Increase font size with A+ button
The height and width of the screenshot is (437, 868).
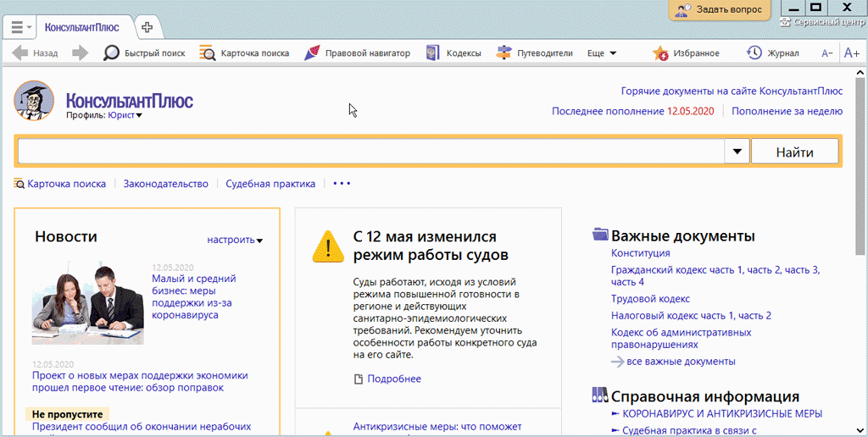pyautogui.click(x=851, y=53)
